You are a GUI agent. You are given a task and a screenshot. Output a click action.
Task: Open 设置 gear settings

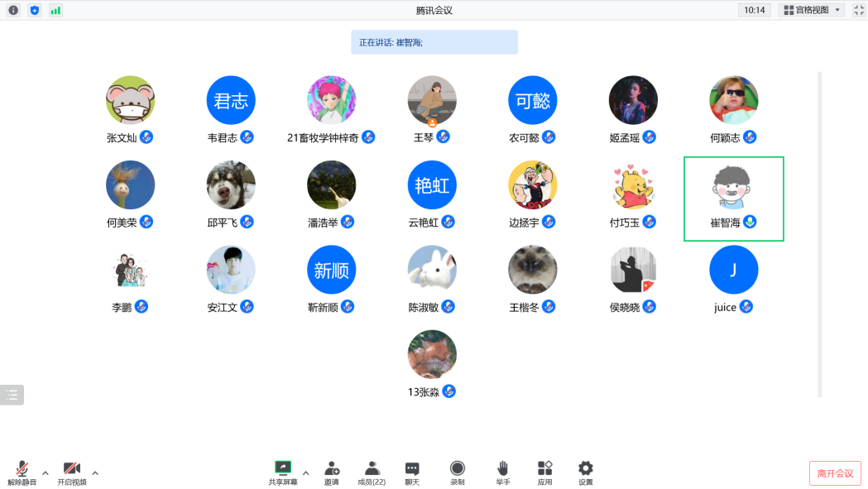pos(586,473)
